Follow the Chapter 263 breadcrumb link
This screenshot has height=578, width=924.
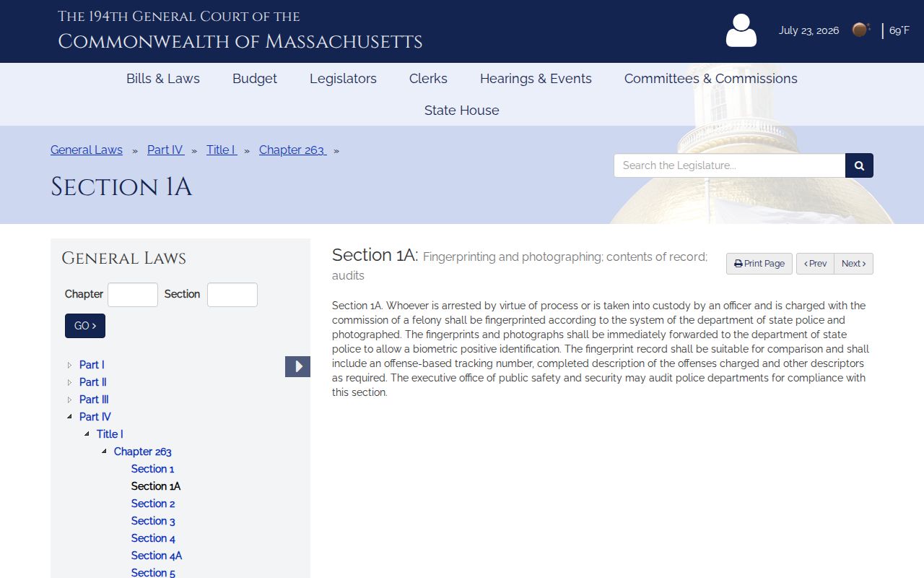coord(292,150)
